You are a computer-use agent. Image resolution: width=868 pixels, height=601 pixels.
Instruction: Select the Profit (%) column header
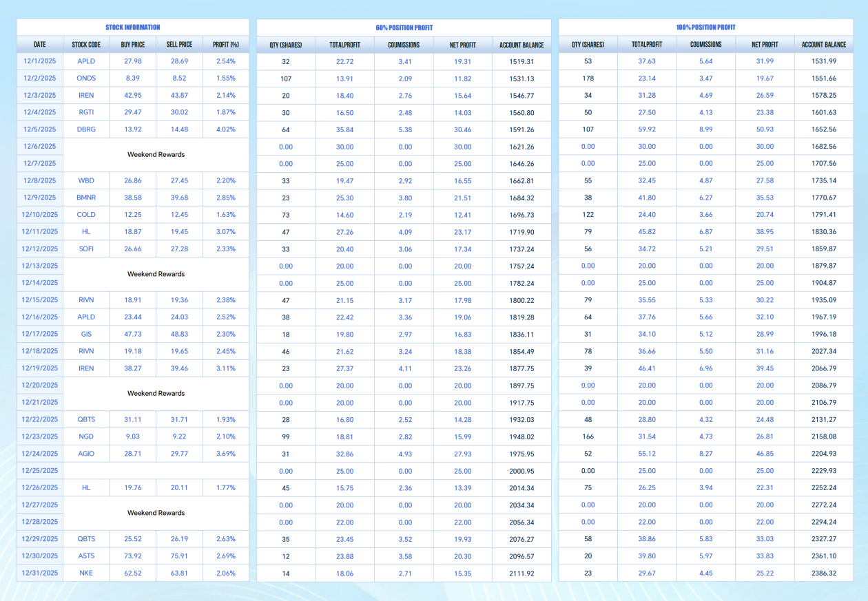pyautogui.click(x=225, y=45)
